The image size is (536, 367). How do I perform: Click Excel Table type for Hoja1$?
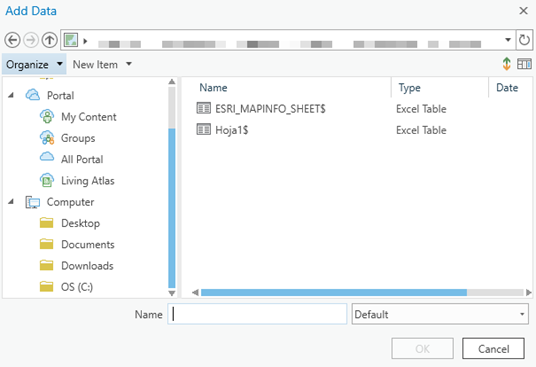(x=421, y=130)
